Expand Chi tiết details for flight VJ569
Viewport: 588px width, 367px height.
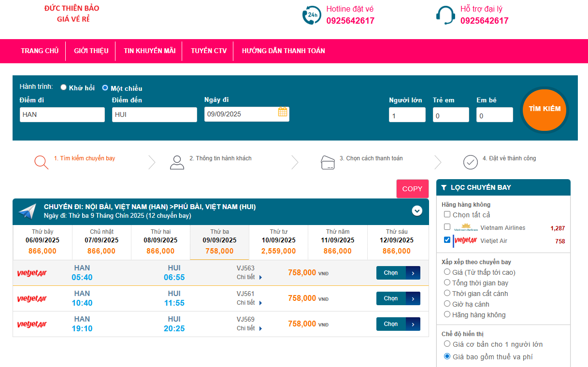coord(249,328)
